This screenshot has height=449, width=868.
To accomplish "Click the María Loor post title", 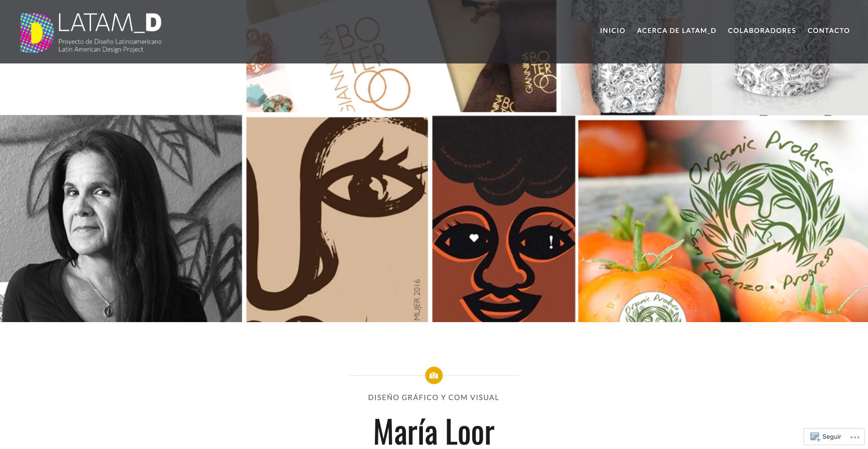I will [434, 432].
